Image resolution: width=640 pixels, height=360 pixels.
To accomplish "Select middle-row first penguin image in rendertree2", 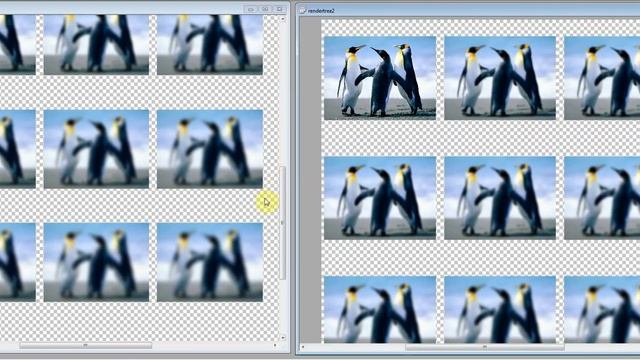I will 380,198.
